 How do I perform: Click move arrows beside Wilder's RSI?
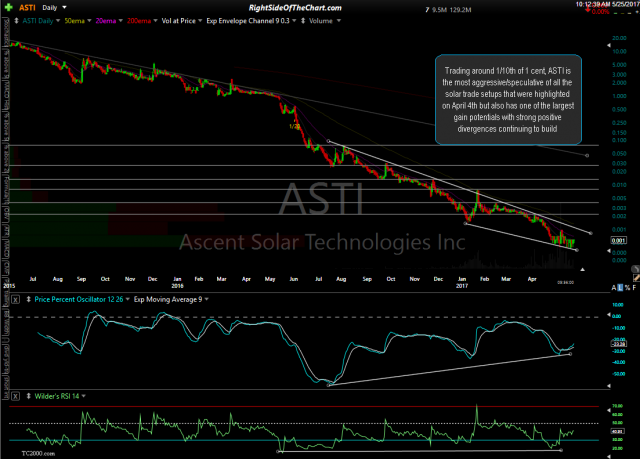[29, 396]
